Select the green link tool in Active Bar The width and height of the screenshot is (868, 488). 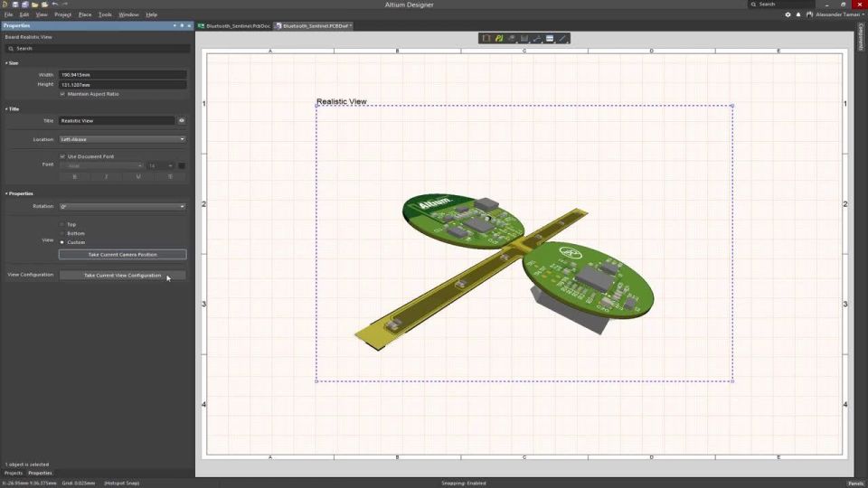pyautogui.click(x=499, y=38)
